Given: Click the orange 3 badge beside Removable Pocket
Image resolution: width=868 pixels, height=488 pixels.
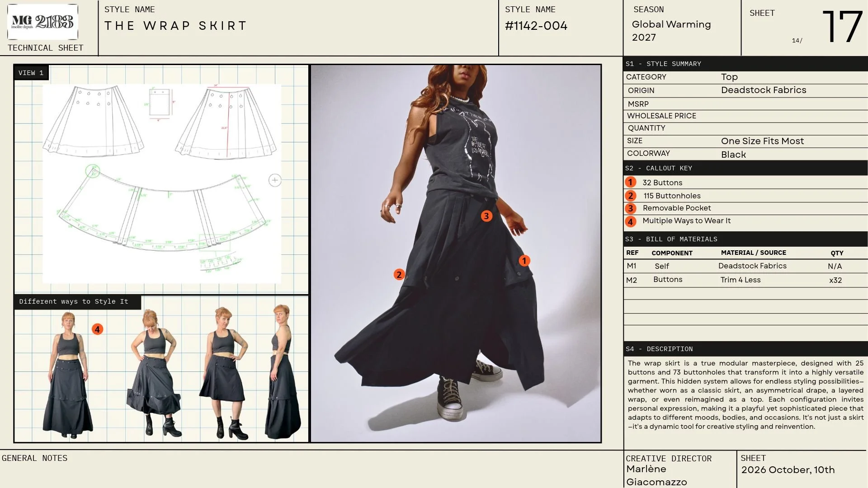Looking at the screenshot, I should (x=631, y=208).
